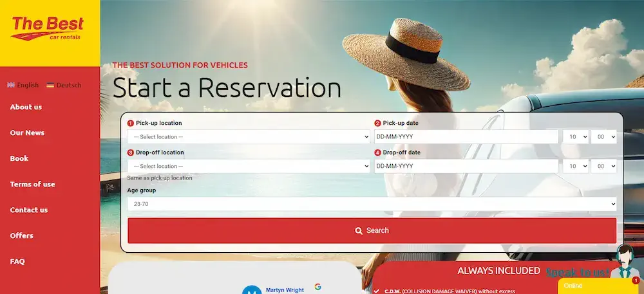The height and width of the screenshot is (294, 644).
Task: Go to the Offers page in sidebar
Action: (x=21, y=235)
